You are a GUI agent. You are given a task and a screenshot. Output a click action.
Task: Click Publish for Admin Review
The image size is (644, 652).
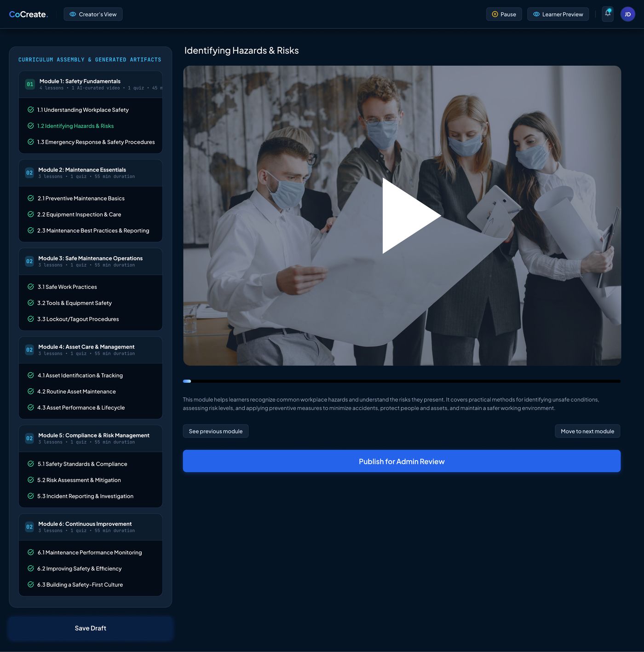402,461
